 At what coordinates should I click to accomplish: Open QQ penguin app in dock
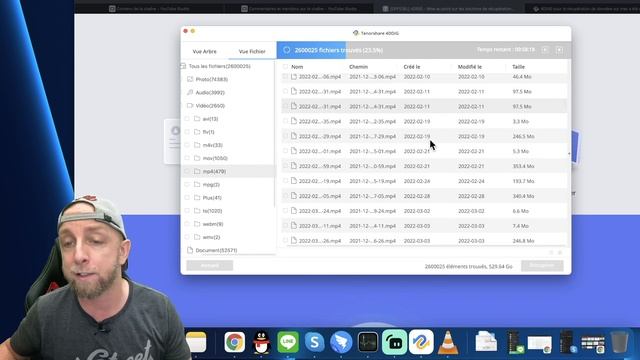[261, 342]
